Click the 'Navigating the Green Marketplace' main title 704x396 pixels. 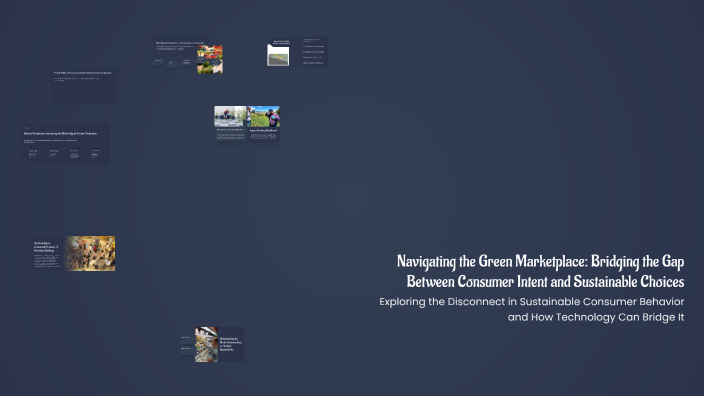[x=541, y=272]
